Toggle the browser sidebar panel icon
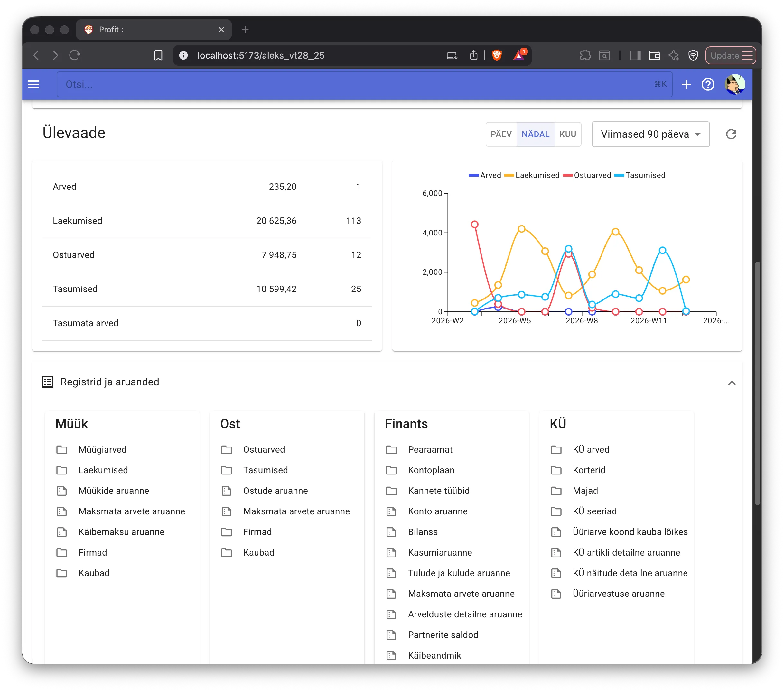Image resolution: width=784 pixels, height=691 pixels. coord(635,56)
